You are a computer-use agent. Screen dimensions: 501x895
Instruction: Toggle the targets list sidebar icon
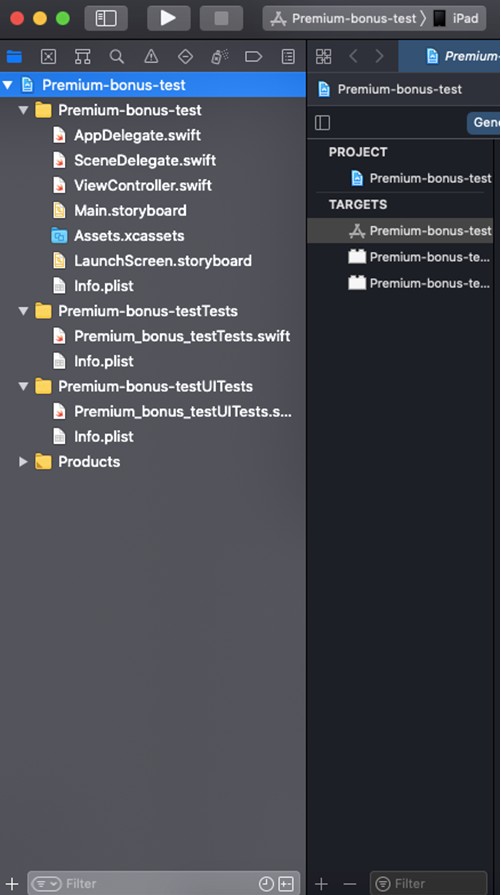pyautogui.click(x=322, y=123)
